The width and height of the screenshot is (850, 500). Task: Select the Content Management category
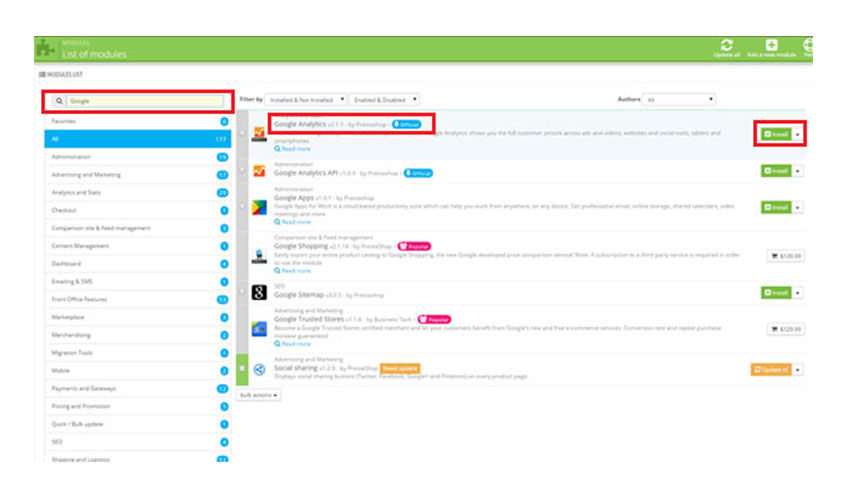pyautogui.click(x=138, y=246)
